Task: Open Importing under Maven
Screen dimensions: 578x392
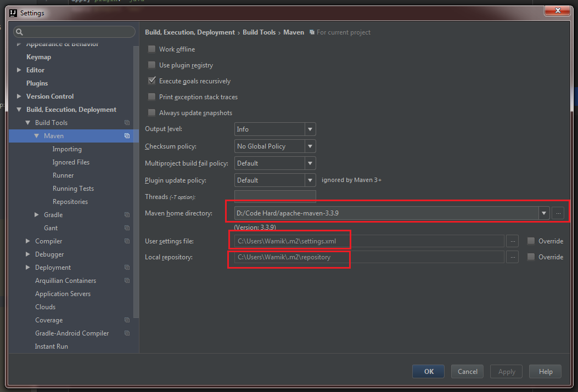Action: (x=67, y=149)
